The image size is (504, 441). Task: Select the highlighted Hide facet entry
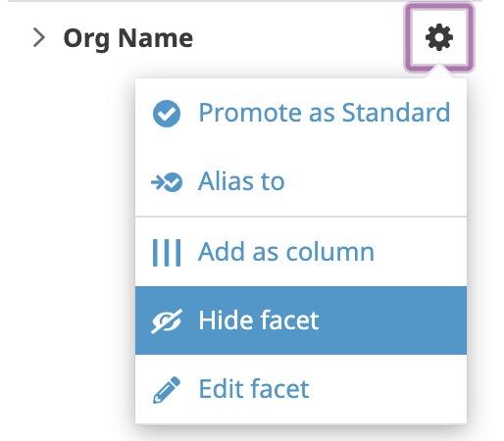pyautogui.click(x=301, y=320)
